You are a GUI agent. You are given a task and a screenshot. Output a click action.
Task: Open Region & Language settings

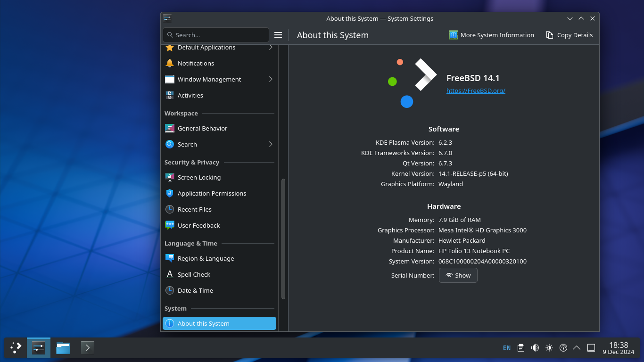click(x=206, y=258)
